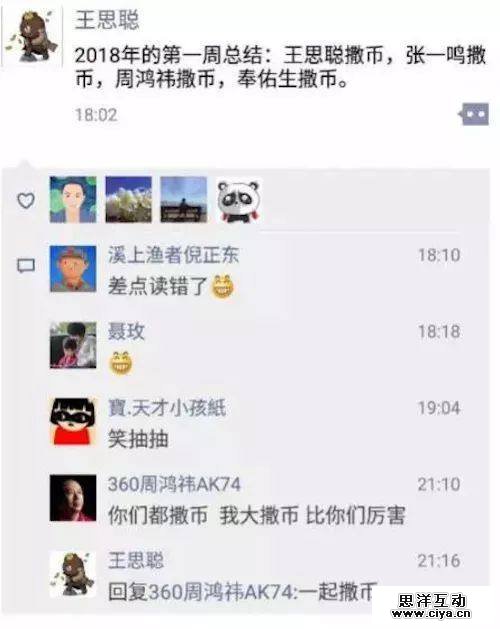Open the first liker's cartoon portrait avatar
The image size is (500, 629).
point(73,199)
